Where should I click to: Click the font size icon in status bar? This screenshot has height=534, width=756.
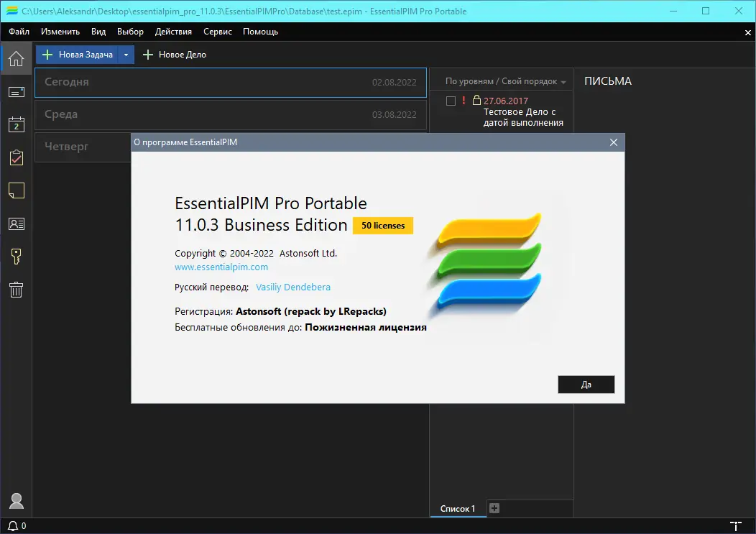click(x=736, y=526)
